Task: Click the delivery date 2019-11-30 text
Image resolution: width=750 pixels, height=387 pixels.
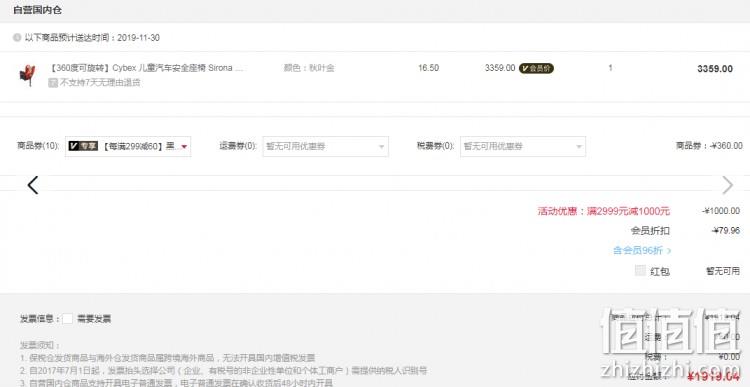Action: tap(138, 38)
